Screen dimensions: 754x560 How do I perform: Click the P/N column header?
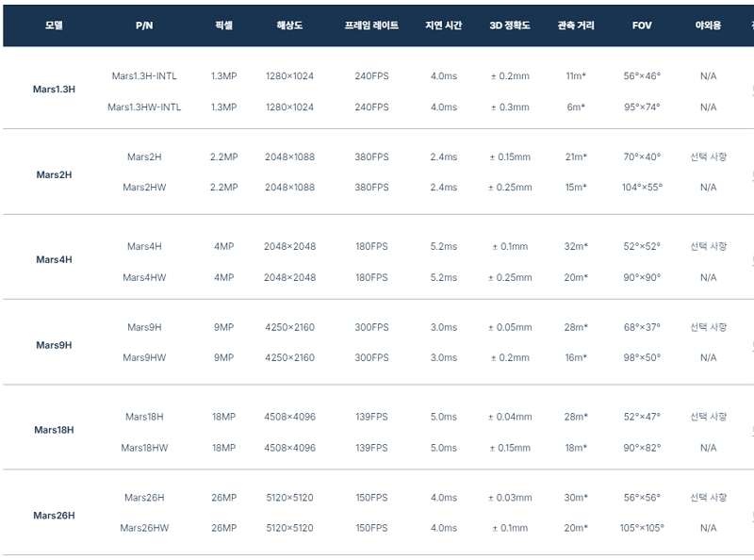pos(144,25)
